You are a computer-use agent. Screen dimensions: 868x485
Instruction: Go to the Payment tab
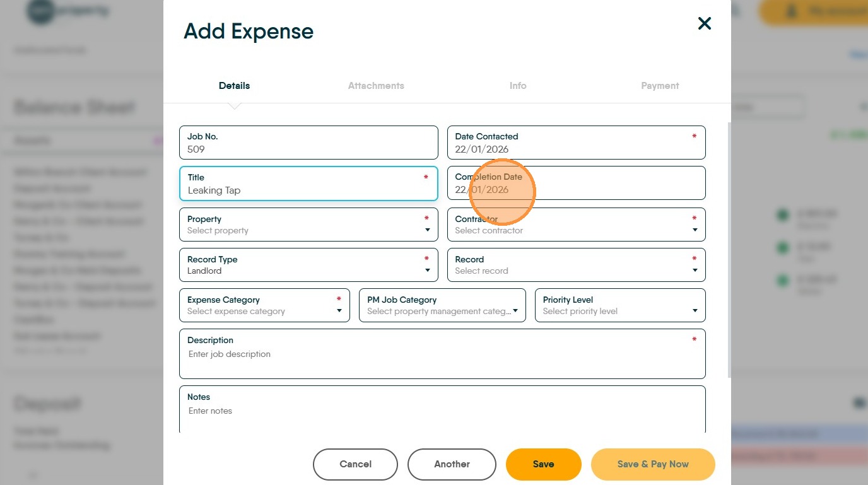660,86
